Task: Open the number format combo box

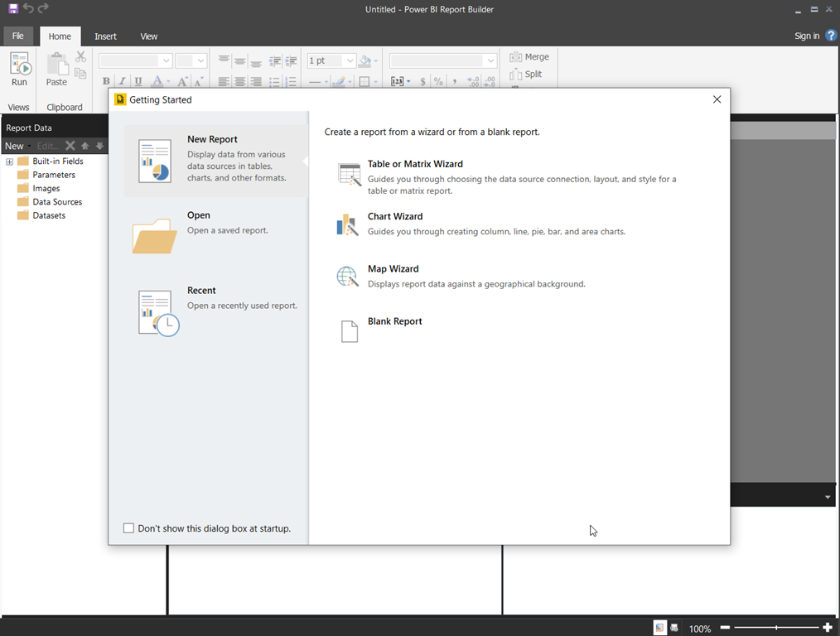Action: tap(443, 60)
